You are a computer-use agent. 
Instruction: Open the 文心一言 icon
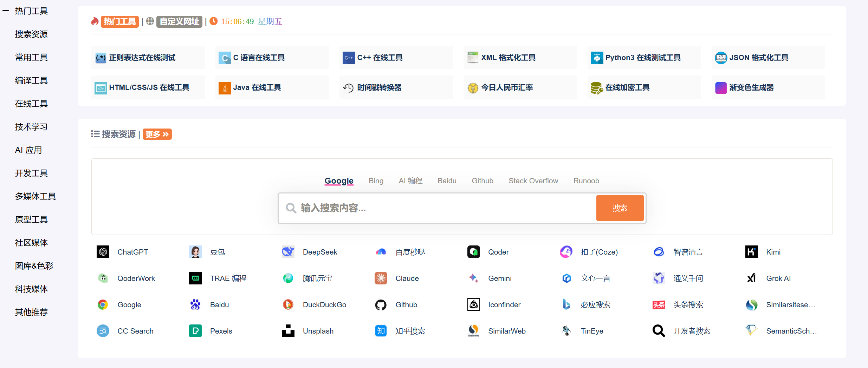click(x=566, y=278)
